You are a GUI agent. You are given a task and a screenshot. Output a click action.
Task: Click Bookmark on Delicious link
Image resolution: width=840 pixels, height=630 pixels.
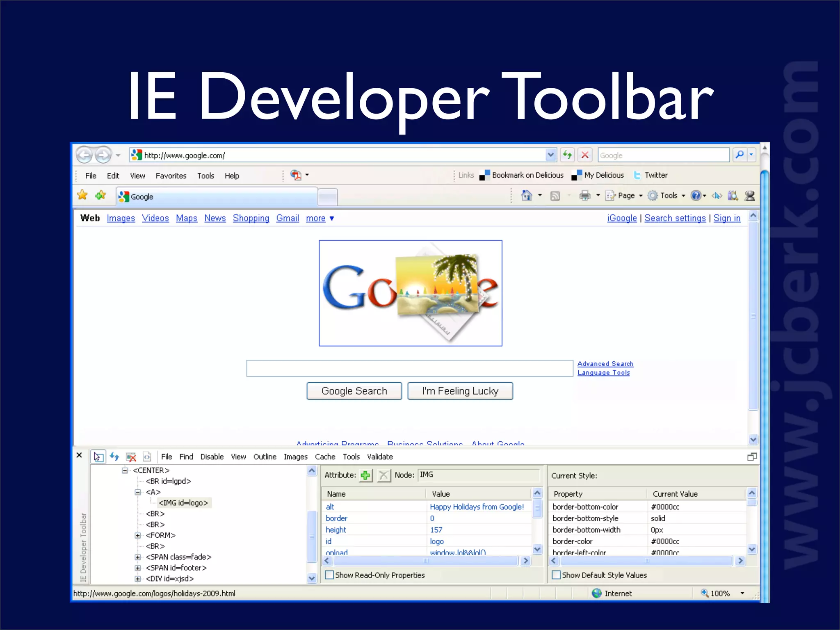coord(522,175)
